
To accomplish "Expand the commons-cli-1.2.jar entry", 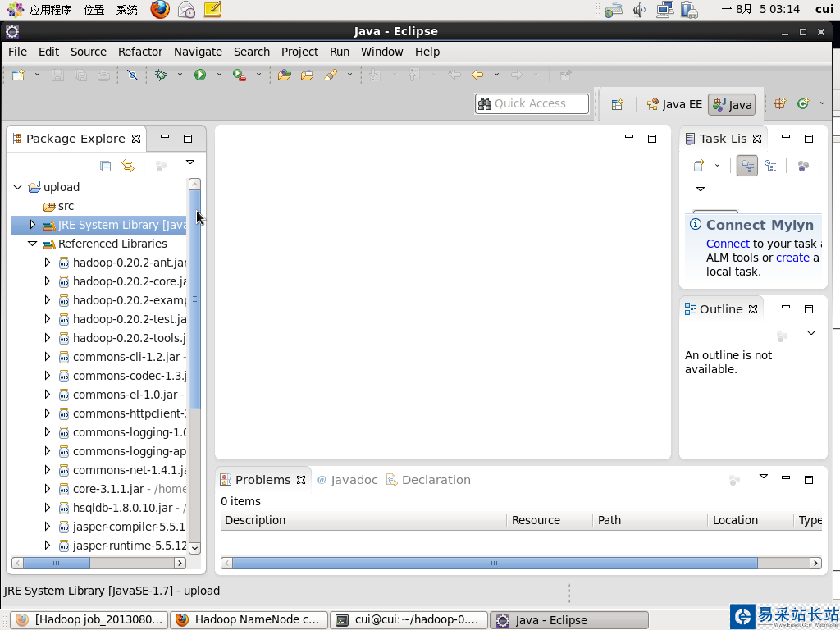I will (x=47, y=357).
